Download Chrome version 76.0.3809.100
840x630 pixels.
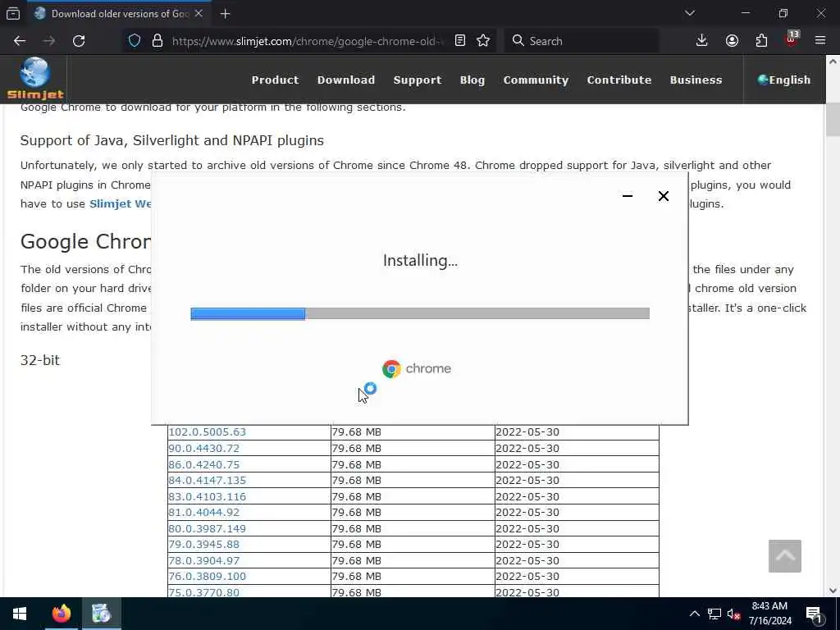[x=207, y=577]
